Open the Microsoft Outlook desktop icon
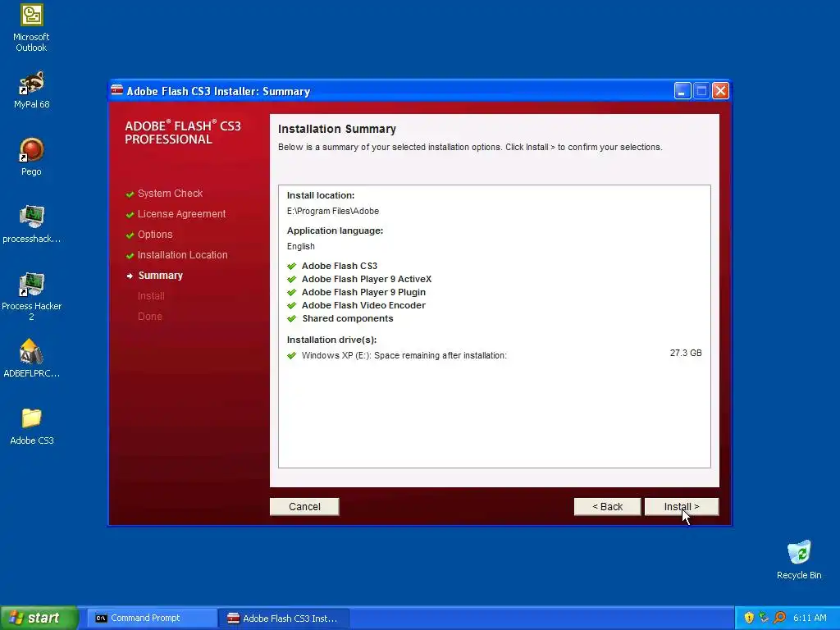Screen dimensions: 840x630 [x=31, y=28]
